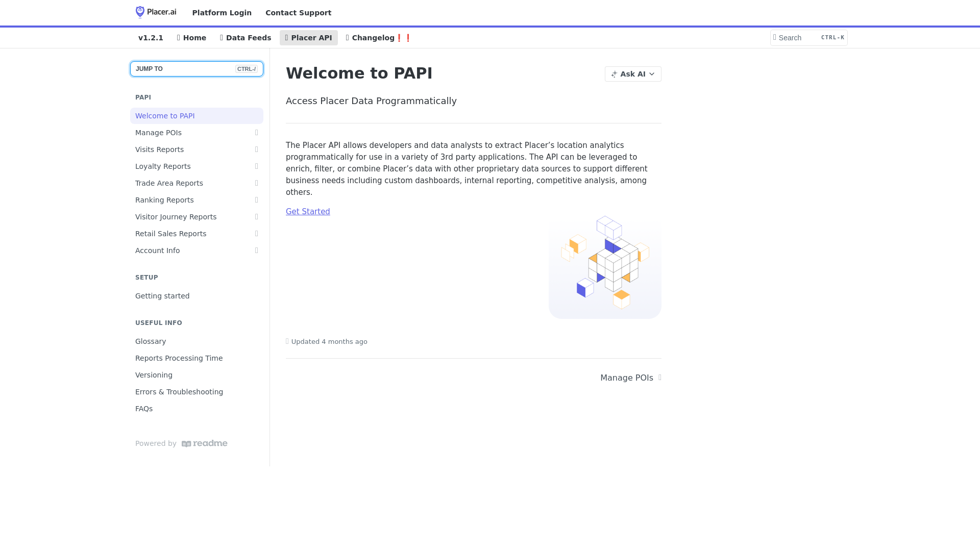
Task: Open the v1.2.1 version selector
Action: (x=151, y=38)
